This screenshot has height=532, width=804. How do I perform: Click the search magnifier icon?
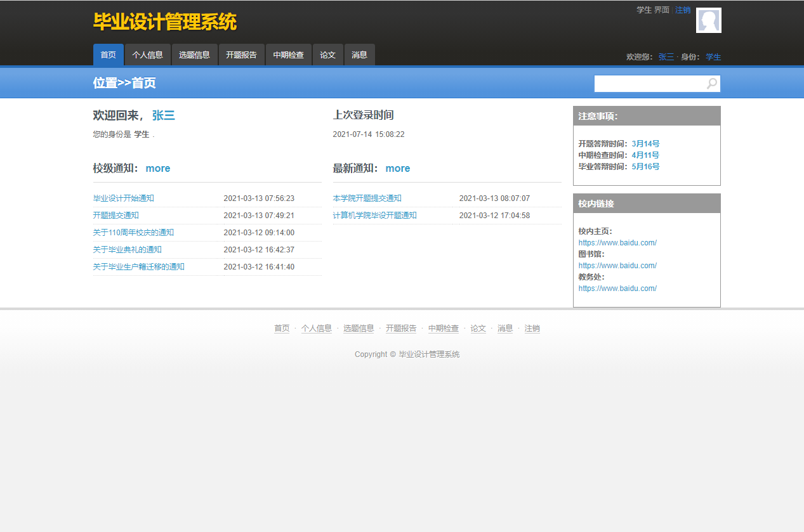711,83
